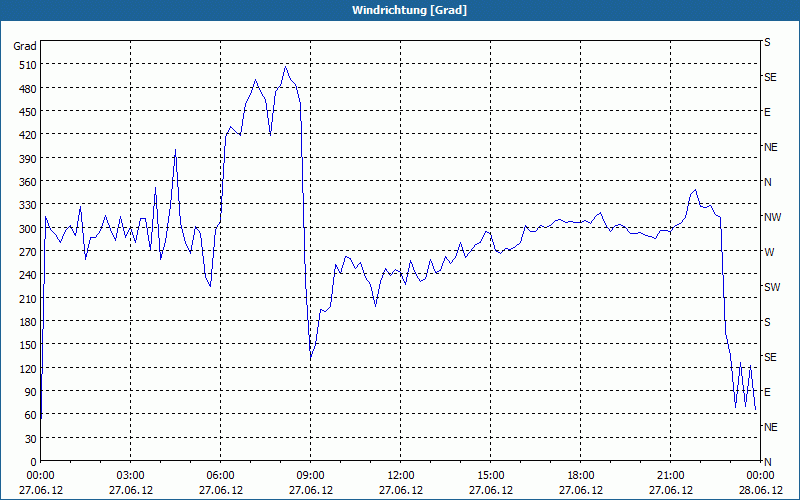This screenshot has width=800, height=500.
Task: Select the y-axis value 480
Action: (x=28, y=89)
